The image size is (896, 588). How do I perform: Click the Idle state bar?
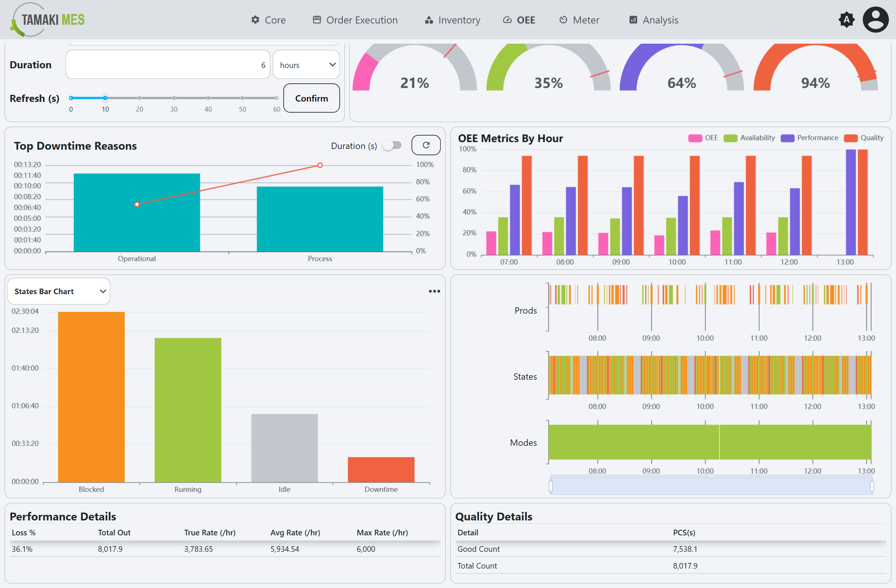click(x=284, y=448)
